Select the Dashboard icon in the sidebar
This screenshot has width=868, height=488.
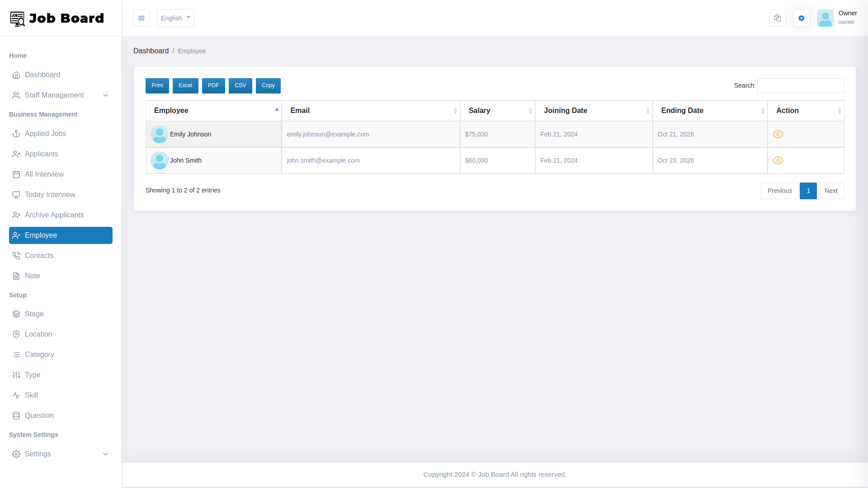click(x=17, y=75)
